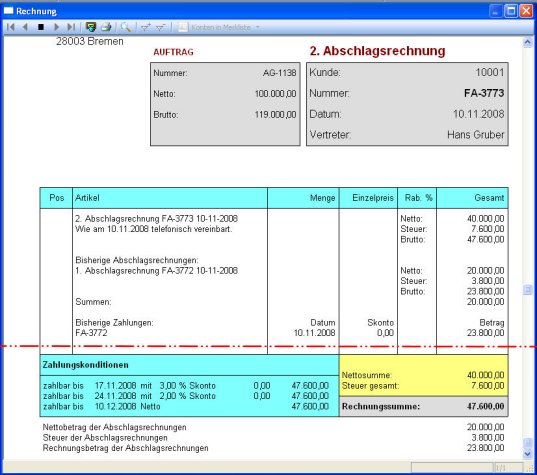Click Rechnungssumme label

coord(381,407)
